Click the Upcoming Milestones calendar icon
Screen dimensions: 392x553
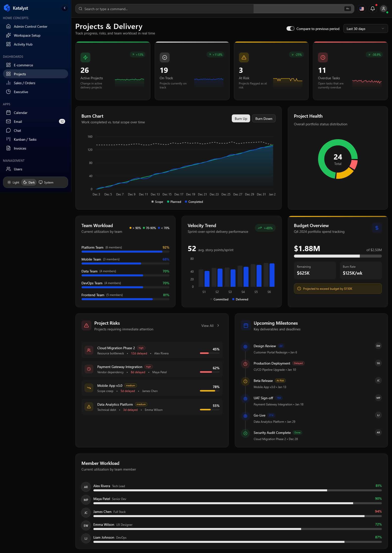tap(246, 326)
